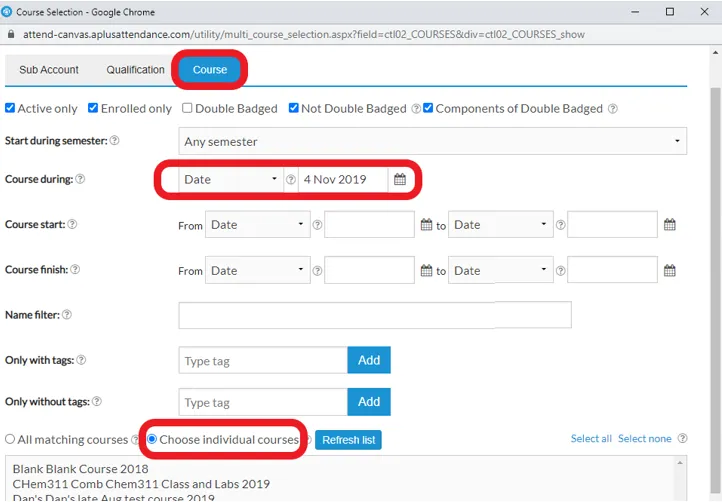Open Course finish From Date dropdown
Screen dimensions: 722x502
[258, 270]
